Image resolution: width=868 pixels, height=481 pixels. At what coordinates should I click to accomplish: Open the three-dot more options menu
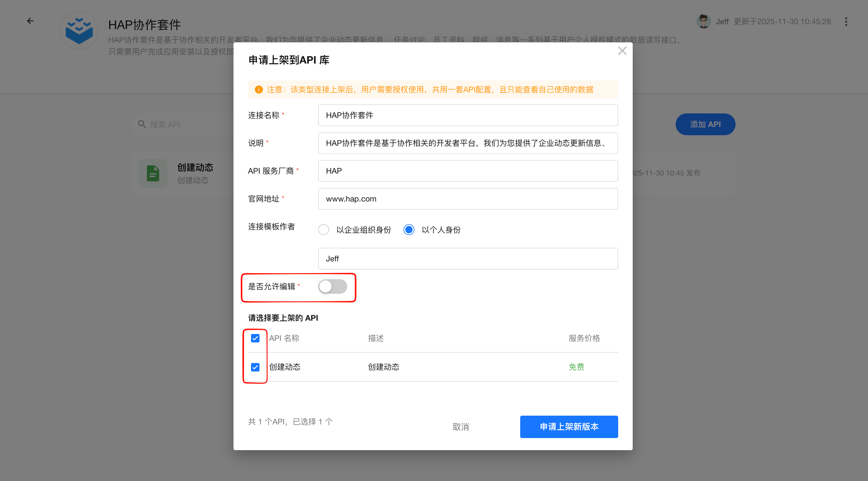tap(846, 21)
